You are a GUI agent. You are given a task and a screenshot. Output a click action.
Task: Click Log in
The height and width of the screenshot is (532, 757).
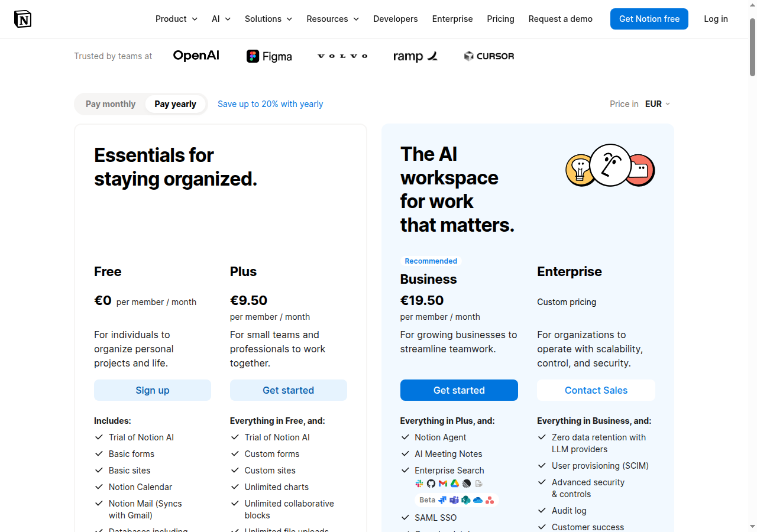716,19
